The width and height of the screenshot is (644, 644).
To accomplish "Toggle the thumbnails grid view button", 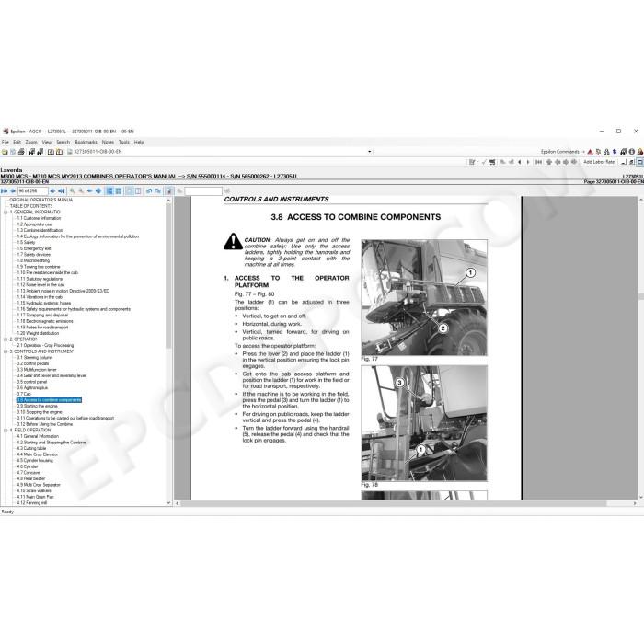I will 119,191.
